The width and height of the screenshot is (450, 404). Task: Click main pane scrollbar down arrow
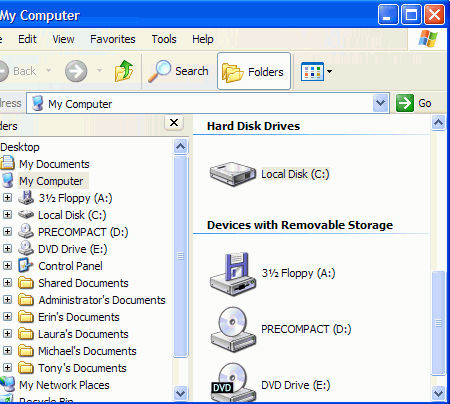click(438, 393)
